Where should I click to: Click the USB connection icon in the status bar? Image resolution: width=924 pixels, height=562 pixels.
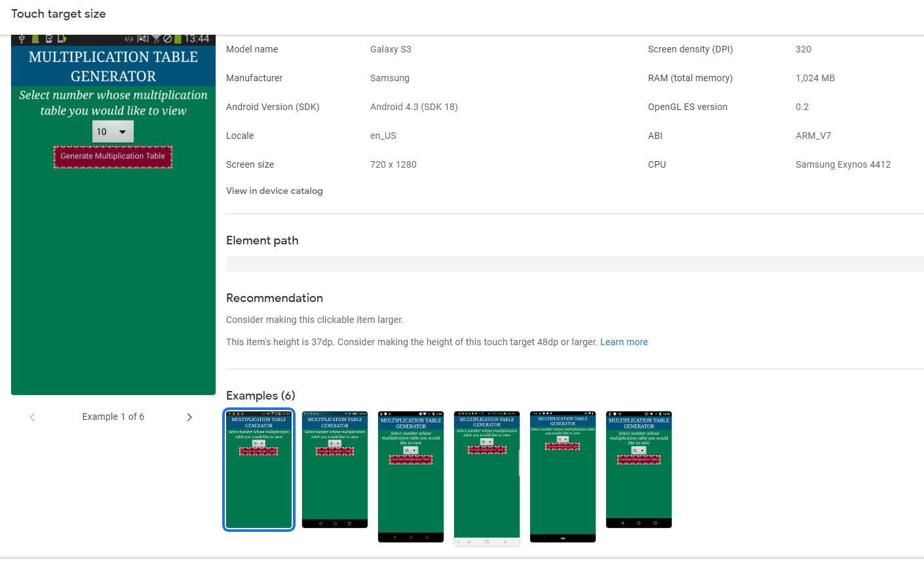(x=22, y=39)
